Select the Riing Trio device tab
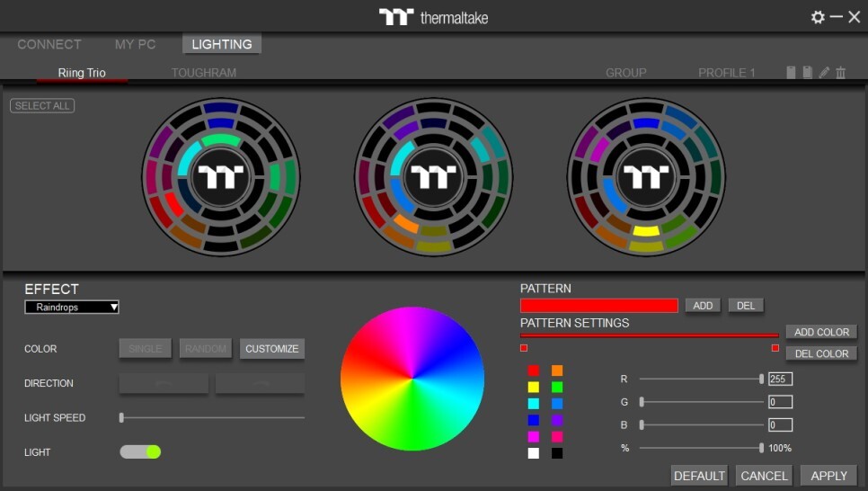Image resolution: width=868 pixels, height=491 pixels. pyautogui.click(x=82, y=73)
